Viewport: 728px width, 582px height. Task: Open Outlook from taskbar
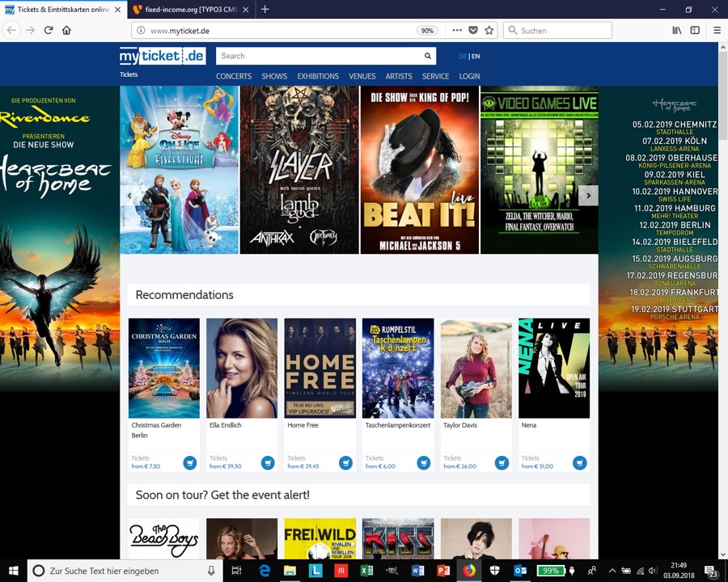tap(520, 571)
